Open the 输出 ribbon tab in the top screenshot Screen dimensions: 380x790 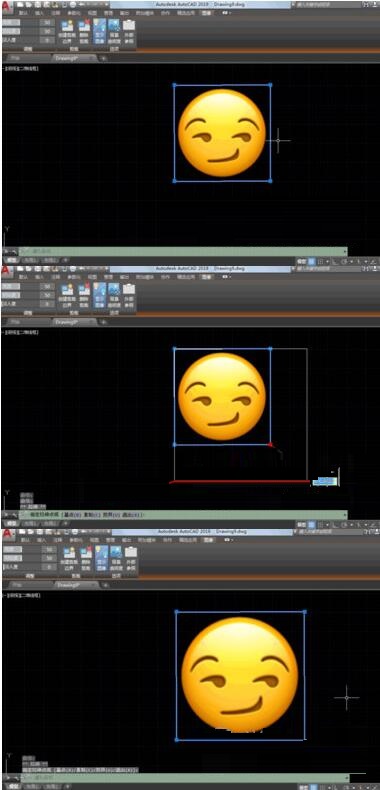click(x=124, y=14)
